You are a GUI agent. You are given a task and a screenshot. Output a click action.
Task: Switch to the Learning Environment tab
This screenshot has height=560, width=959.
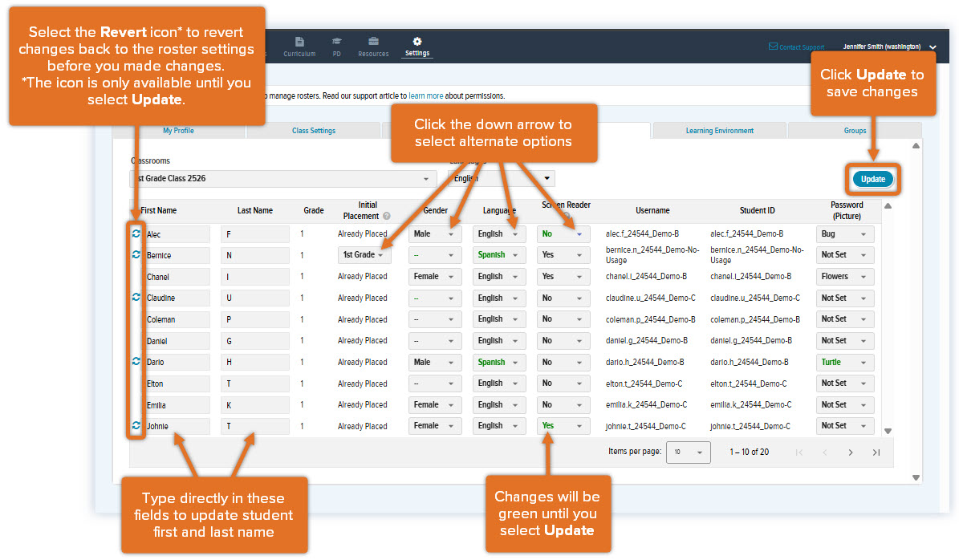coord(719,130)
